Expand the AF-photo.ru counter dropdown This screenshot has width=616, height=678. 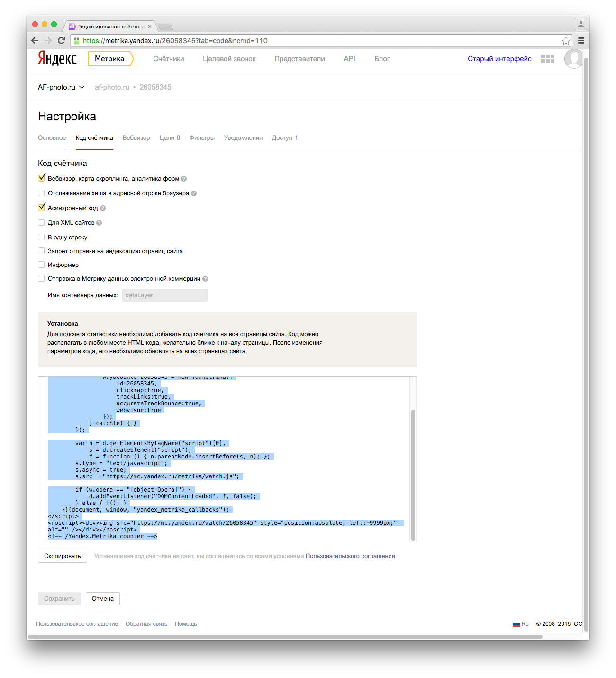tap(61, 87)
